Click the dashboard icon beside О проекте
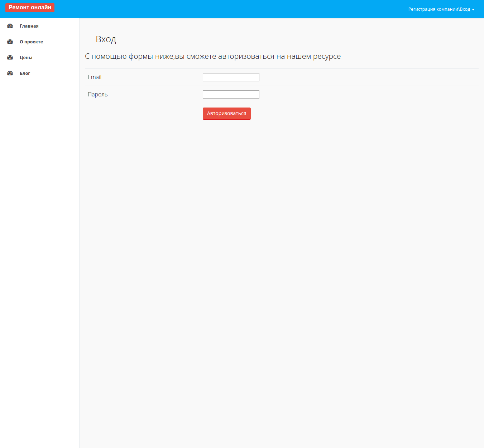This screenshot has height=448, width=484. coord(10,42)
